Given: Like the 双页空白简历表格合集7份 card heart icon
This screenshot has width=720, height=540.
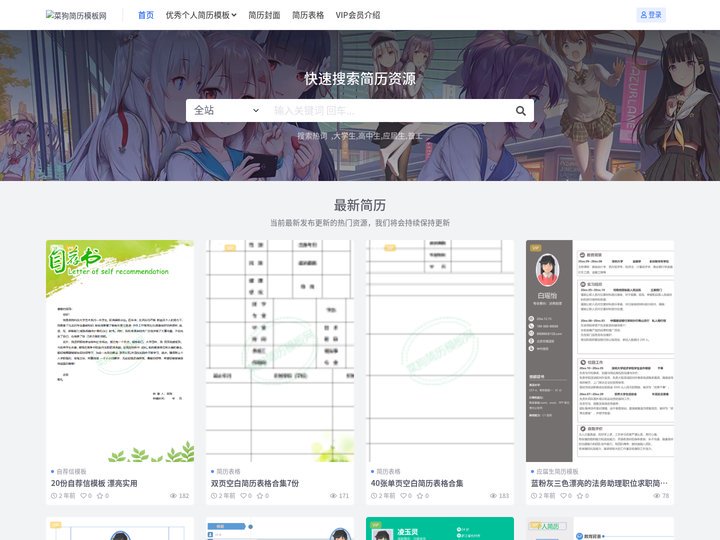Looking at the screenshot, I should [244, 496].
